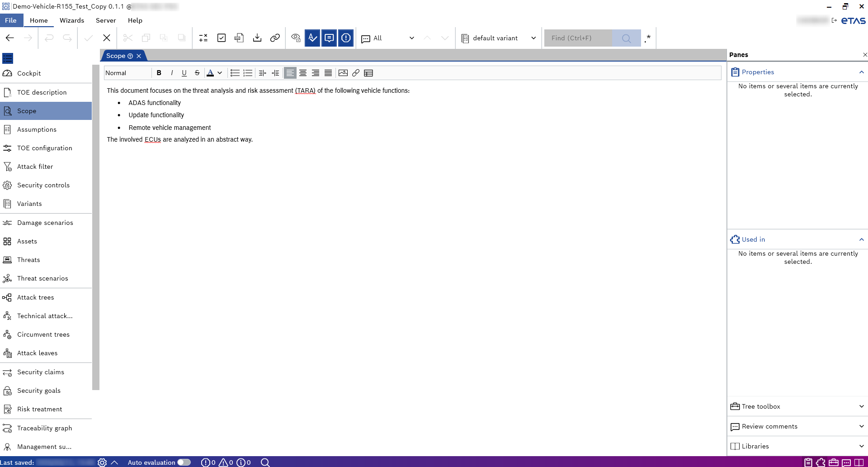
Task: Click the hamburger menu icon above Cockpit
Action: tap(8, 58)
